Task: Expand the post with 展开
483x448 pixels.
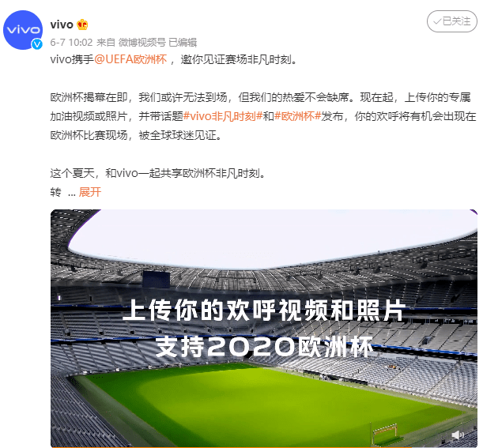Action: click(x=90, y=192)
